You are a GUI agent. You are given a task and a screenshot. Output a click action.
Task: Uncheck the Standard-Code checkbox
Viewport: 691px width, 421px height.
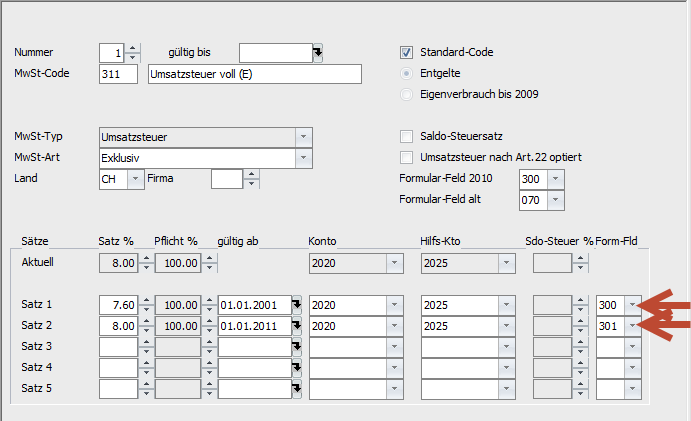pyautogui.click(x=406, y=52)
